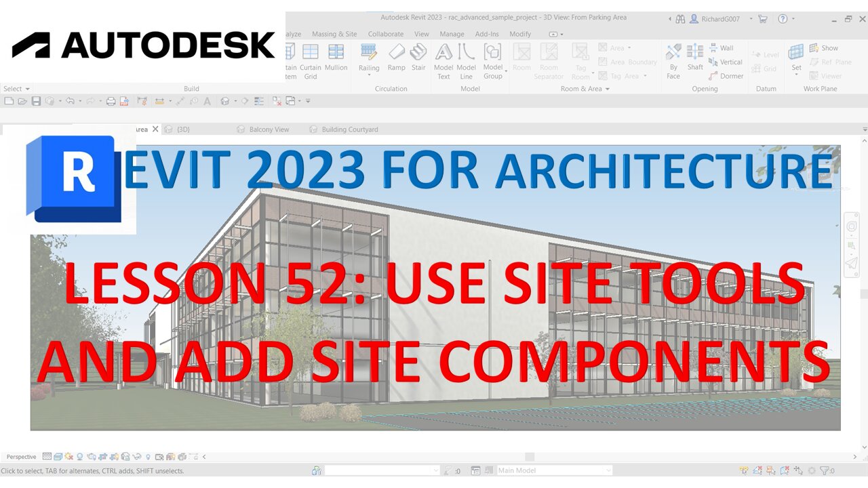Open the Massing & Site ribbon tab
The image size is (868, 488).
tap(334, 34)
